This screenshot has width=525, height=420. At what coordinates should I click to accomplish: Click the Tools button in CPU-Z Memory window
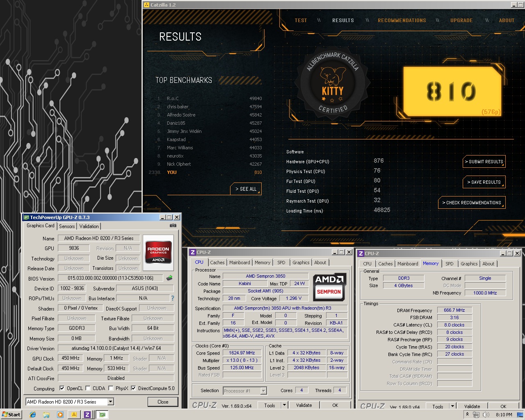point(438,406)
